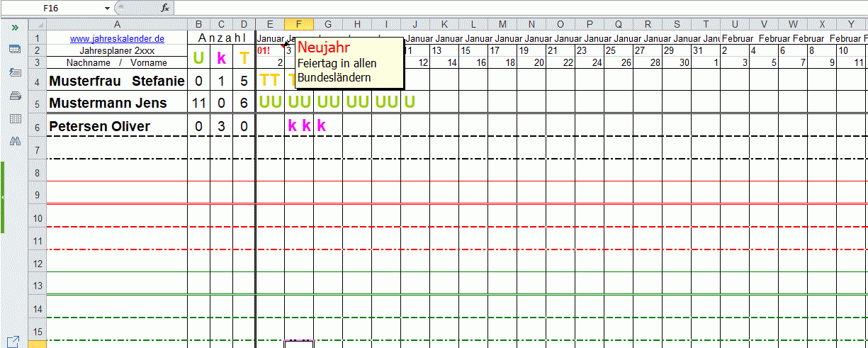868x348 pixels.
Task: Expand the sidebar with the double-arrow icon
Action: click(x=15, y=27)
